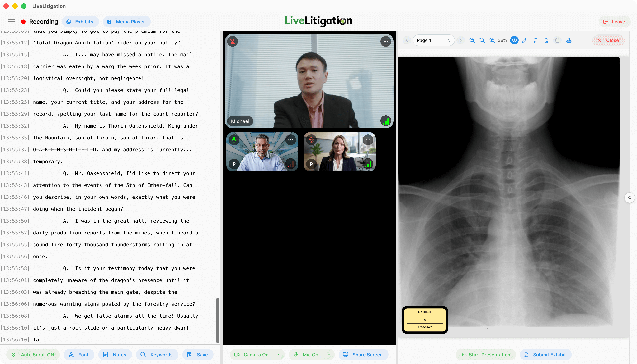Click the exhibit stamp tool icon
This screenshot has width=637, height=364.
(569, 40)
